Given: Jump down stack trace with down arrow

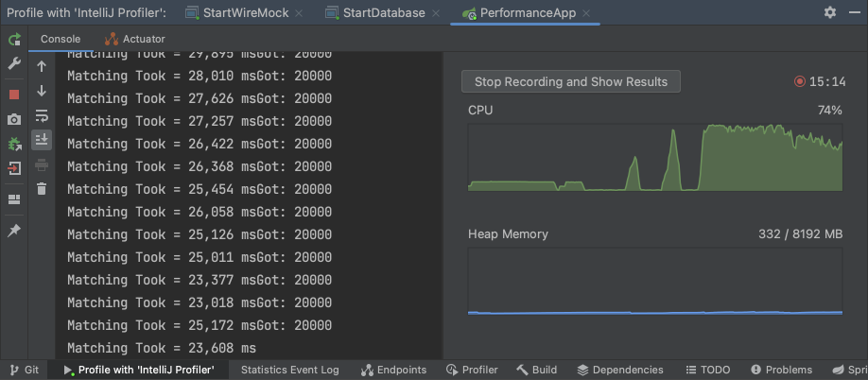Looking at the screenshot, I should pyautogui.click(x=42, y=92).
